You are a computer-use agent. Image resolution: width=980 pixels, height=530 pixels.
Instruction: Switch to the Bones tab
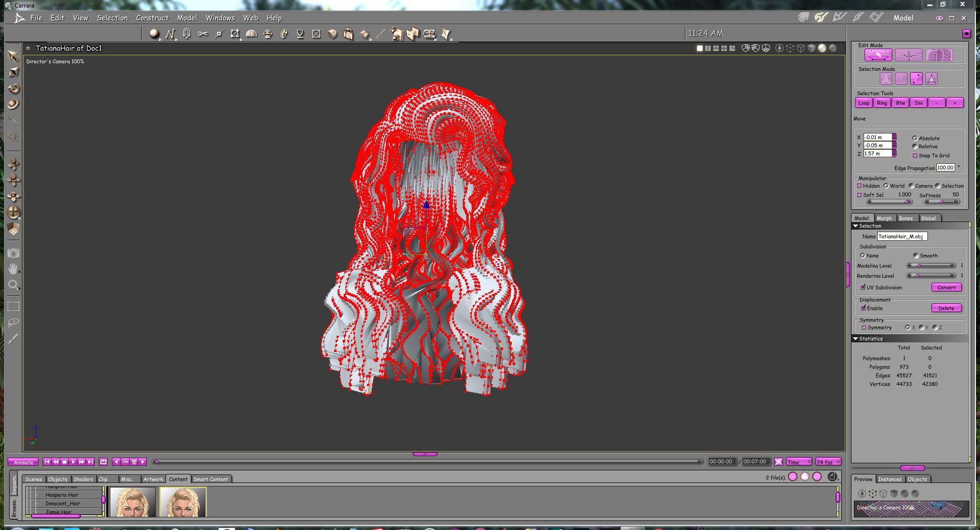906,218
